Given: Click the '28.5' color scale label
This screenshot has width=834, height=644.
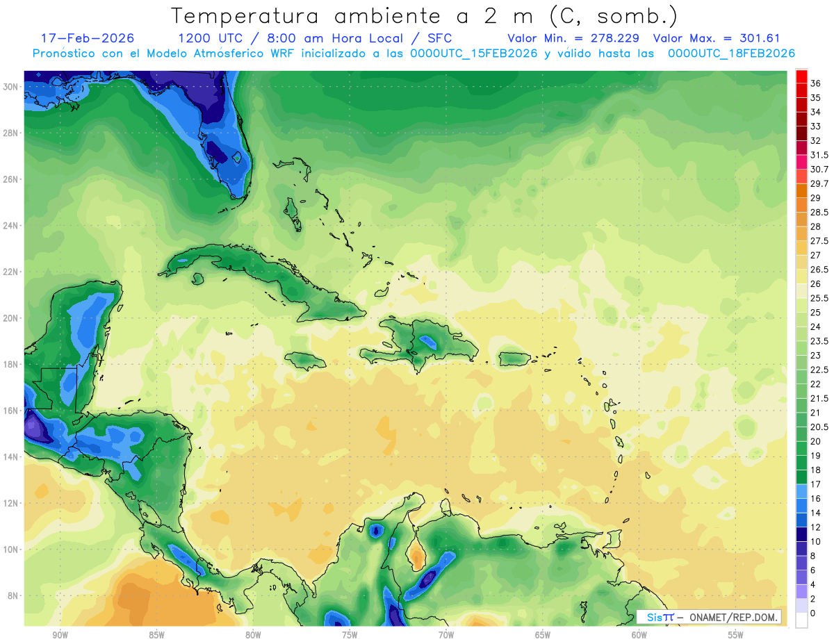Looking at the screenshot, I should pyautogui.click(x=819, y=212).
